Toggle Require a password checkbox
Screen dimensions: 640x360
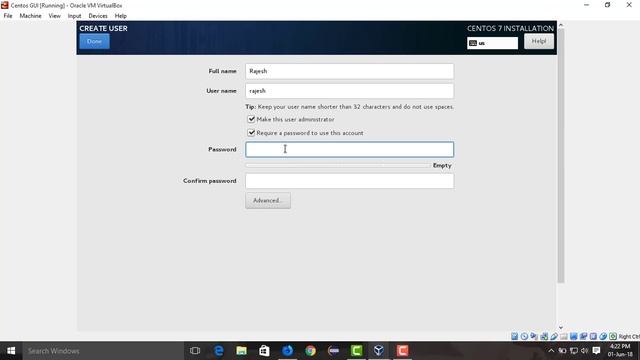pyautogui.click(x=251, y=133)
